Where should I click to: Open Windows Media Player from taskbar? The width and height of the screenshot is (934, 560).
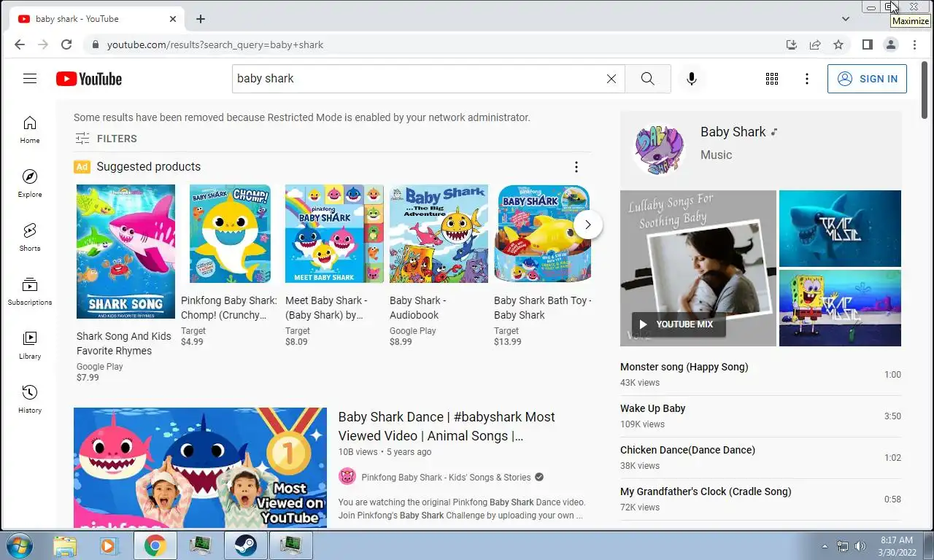click(x=109, y=545)
